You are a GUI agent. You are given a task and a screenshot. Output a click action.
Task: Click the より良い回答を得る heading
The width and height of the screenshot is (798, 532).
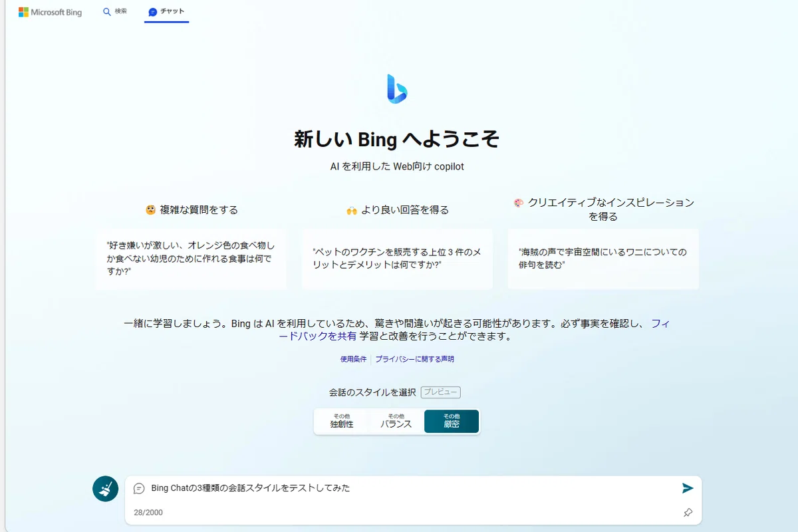(x=398, y=210)
